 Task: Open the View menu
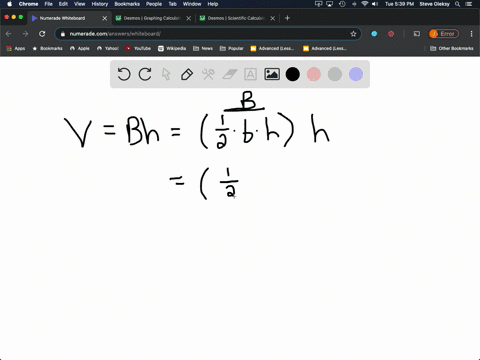[79, 4]
